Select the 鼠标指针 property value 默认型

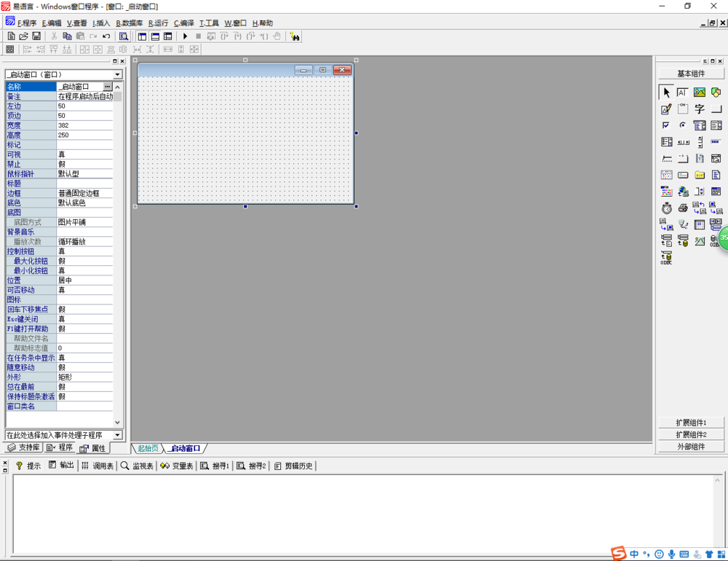84,174
